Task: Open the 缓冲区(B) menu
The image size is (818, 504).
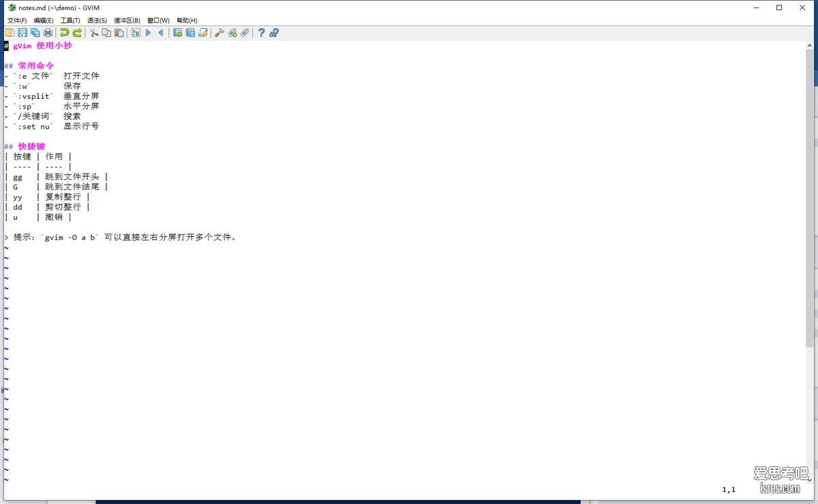Action: (127, 20)
